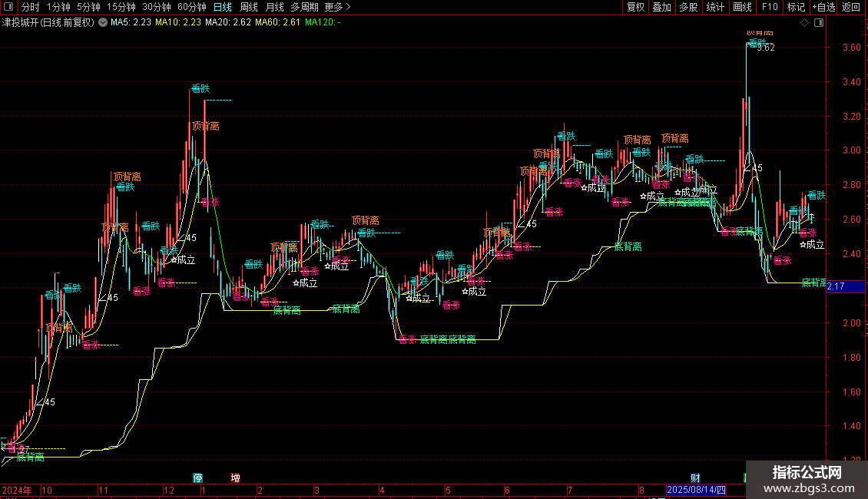Open the 多周期 multi-period view
This screenshot has width=868, height=499.
click(304, 7)
